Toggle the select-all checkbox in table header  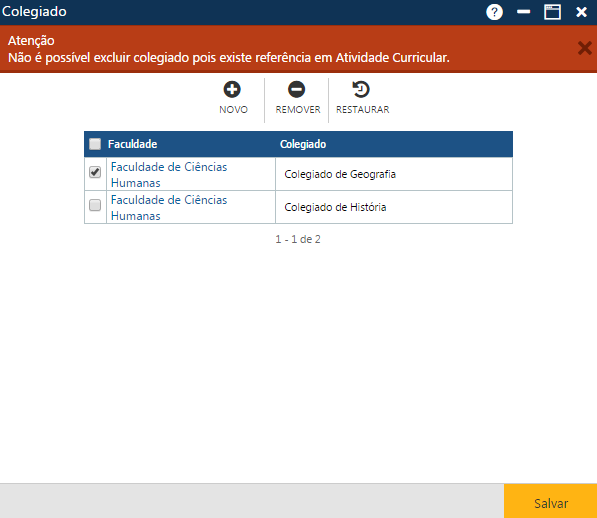(95, 144)
